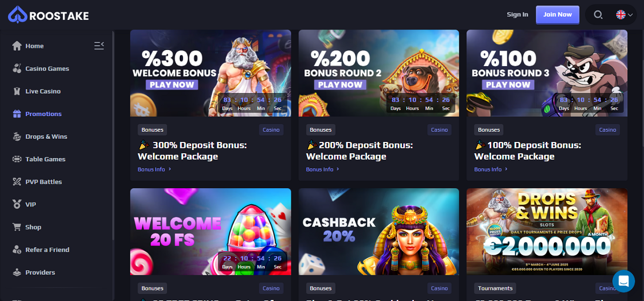Click the Promotions gift icon
The image size is (644, 301).
(17, 113)
